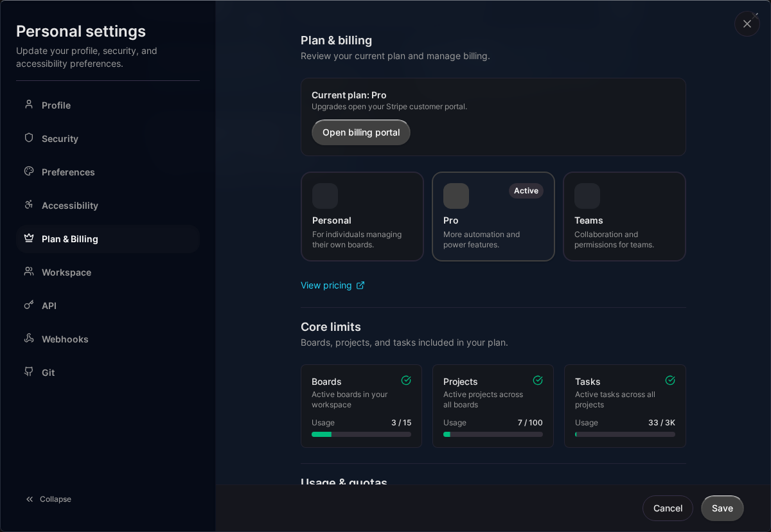Select the Teams plan card
This screenshot has width=771, height=532.
624,217
